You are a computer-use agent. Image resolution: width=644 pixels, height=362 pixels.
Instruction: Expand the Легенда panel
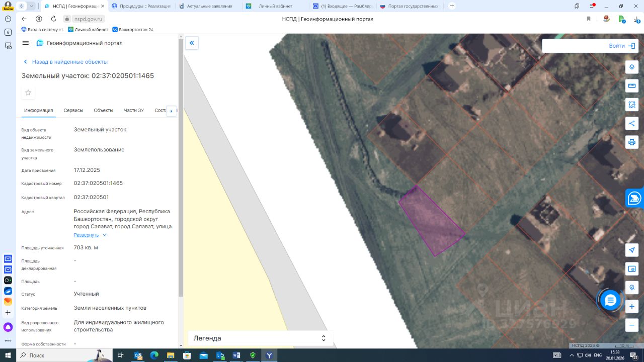(261, 338)
